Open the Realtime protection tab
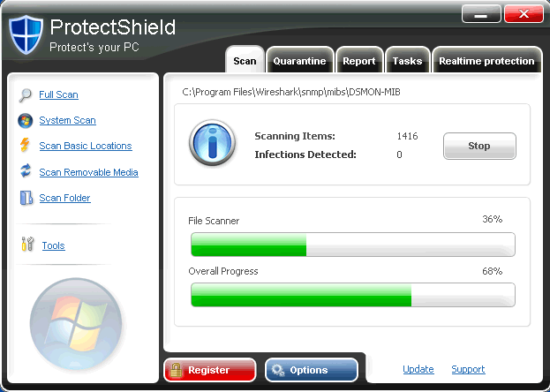The image size is (550, 392). click(x=486, y=61)
